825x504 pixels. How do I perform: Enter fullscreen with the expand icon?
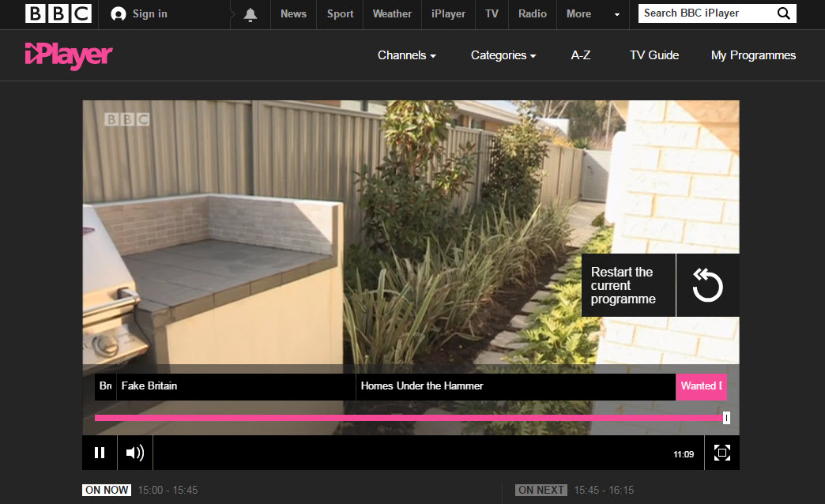(x=722, y=453)
